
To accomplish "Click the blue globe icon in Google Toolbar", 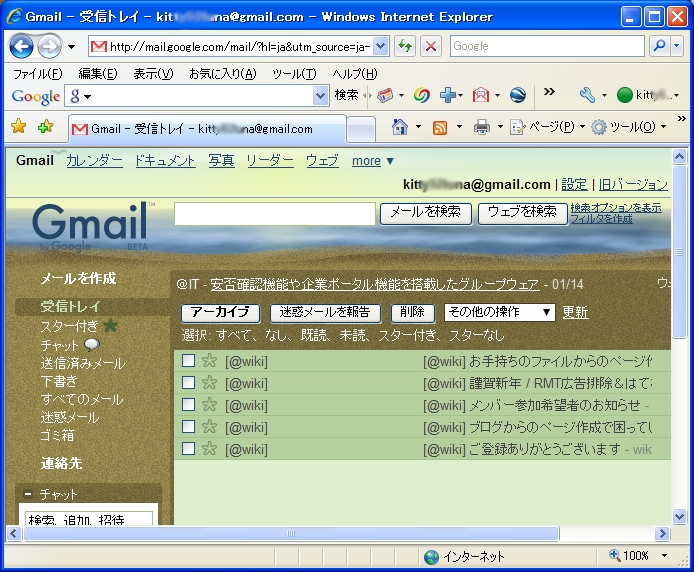I will (x=517, y=95).
